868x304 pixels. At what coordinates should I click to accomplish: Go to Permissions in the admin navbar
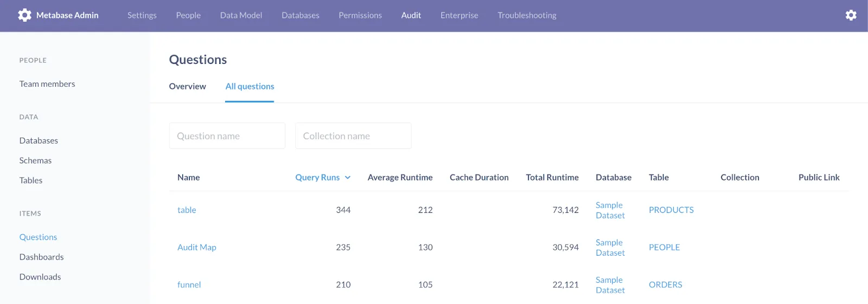click(x=360, y=15)
